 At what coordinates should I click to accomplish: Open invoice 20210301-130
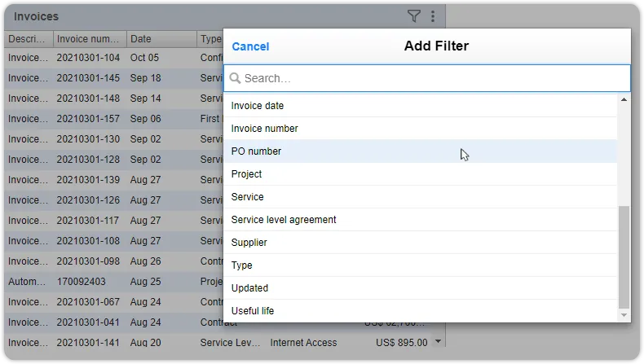(88, 139)
